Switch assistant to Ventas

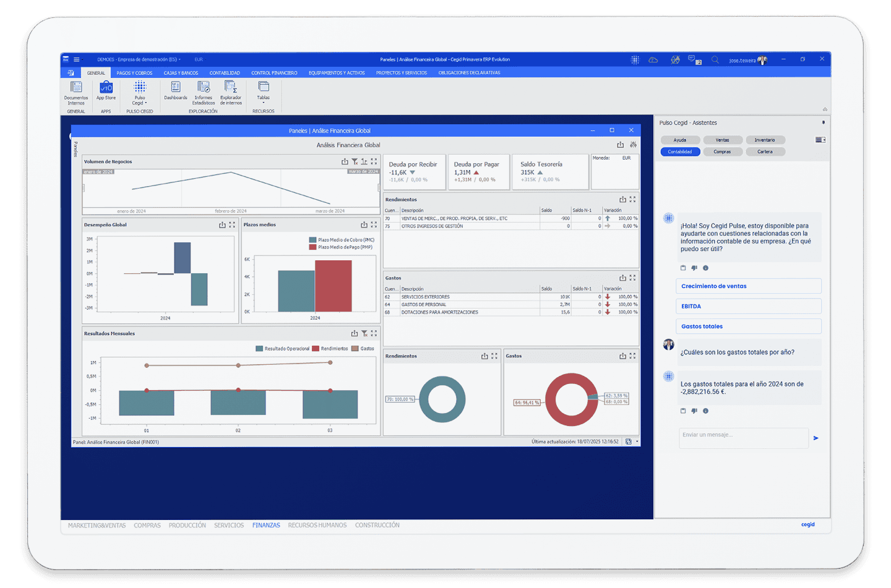722,140
